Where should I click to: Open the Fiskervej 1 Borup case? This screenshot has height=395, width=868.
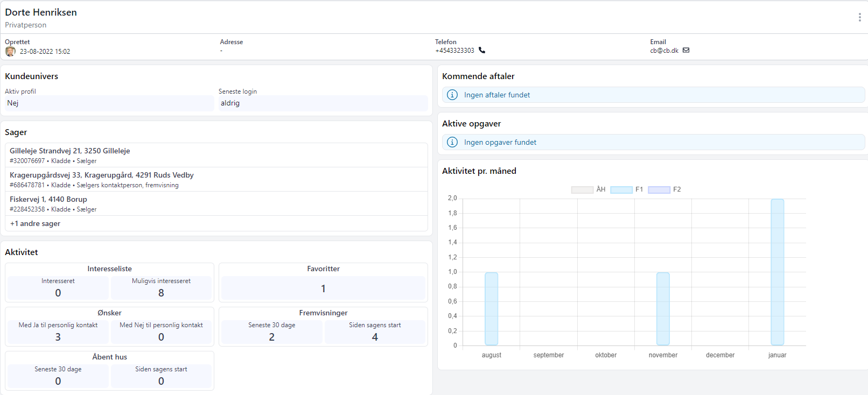click(48, 200)
